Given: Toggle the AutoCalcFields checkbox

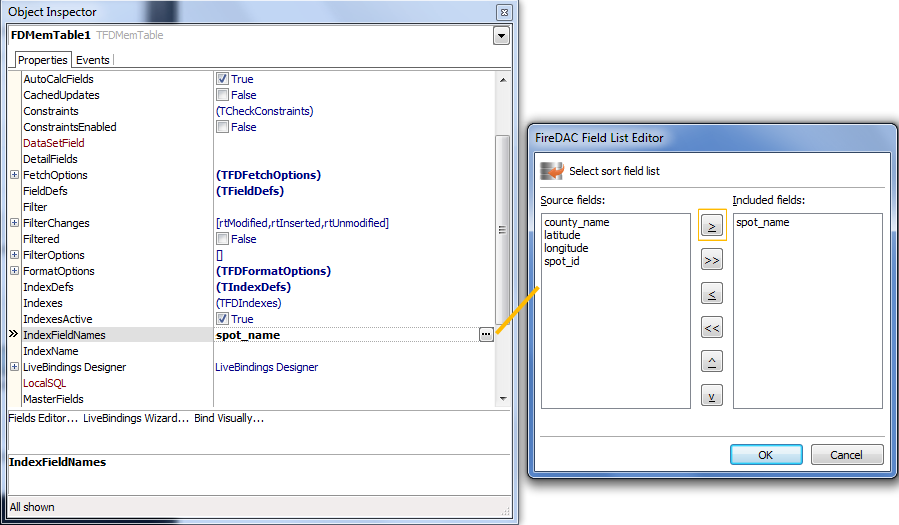Looking at the screenshot, I should pos(222,79).
